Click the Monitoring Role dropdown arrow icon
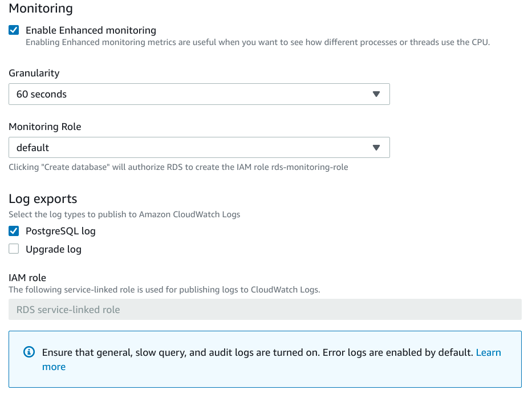The height and width of the screenshot is (394, 532). coord(376,148)
